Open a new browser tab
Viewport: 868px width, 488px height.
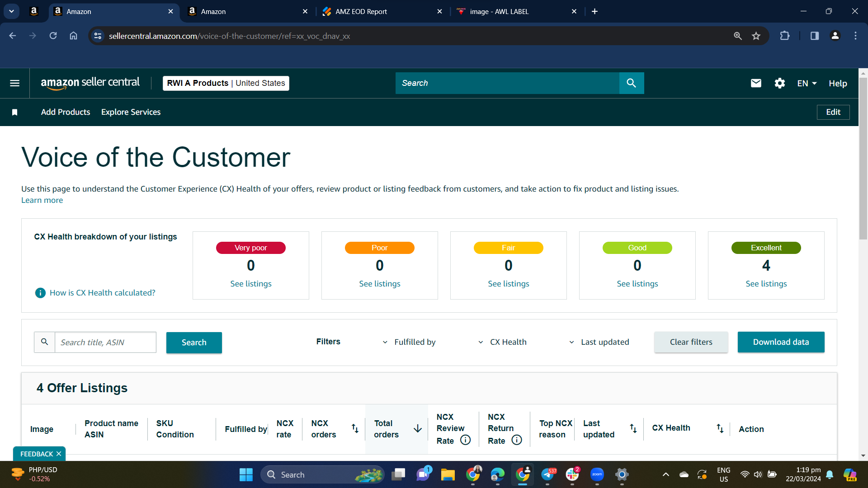point(594,11)
